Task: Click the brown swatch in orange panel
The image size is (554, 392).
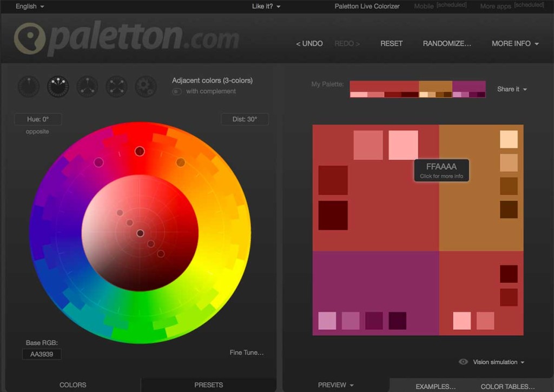Action: [x=509, y=186]
